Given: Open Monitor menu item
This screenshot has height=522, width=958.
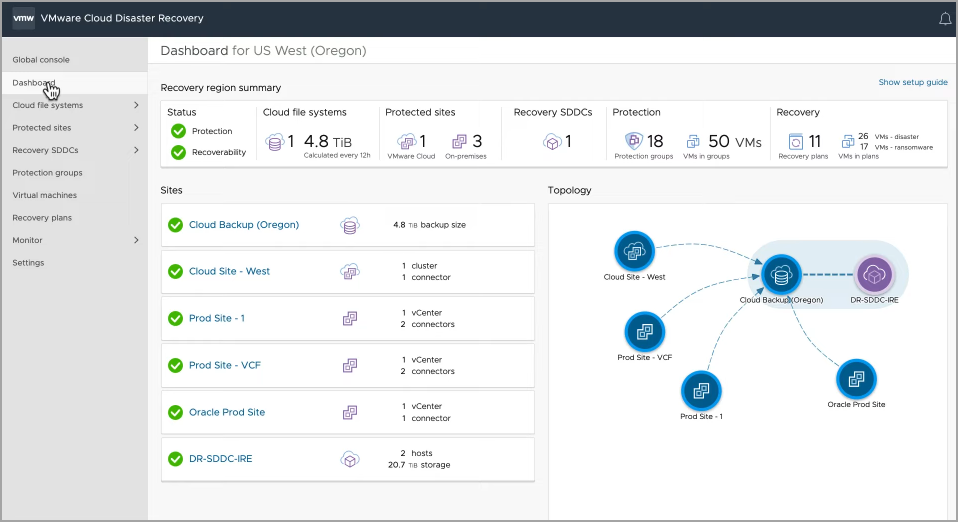Looking at the screenshot, I should 27,240.
